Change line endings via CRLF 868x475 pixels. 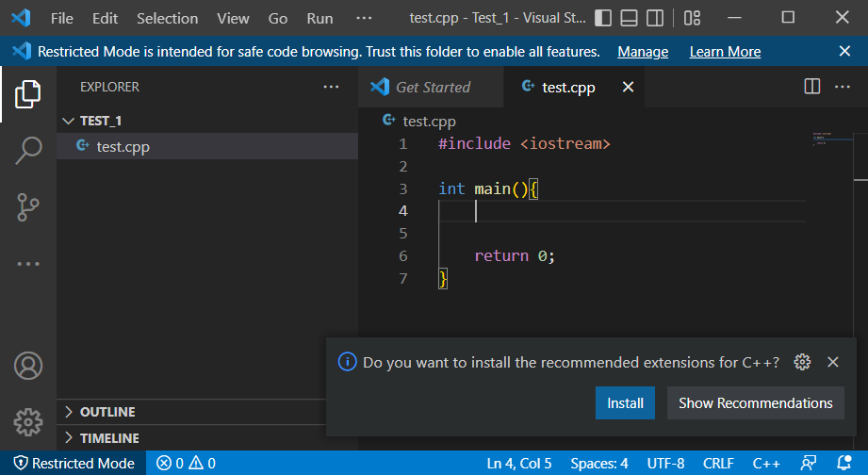718,463
